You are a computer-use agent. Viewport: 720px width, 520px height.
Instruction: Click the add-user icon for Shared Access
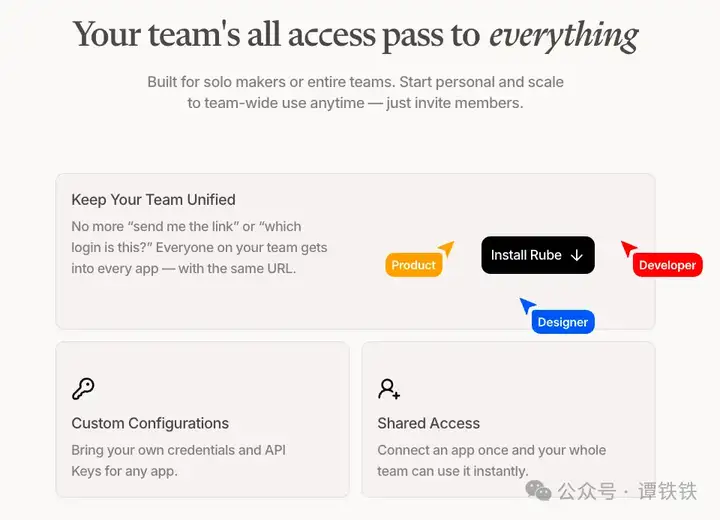[x=389, y=389]
